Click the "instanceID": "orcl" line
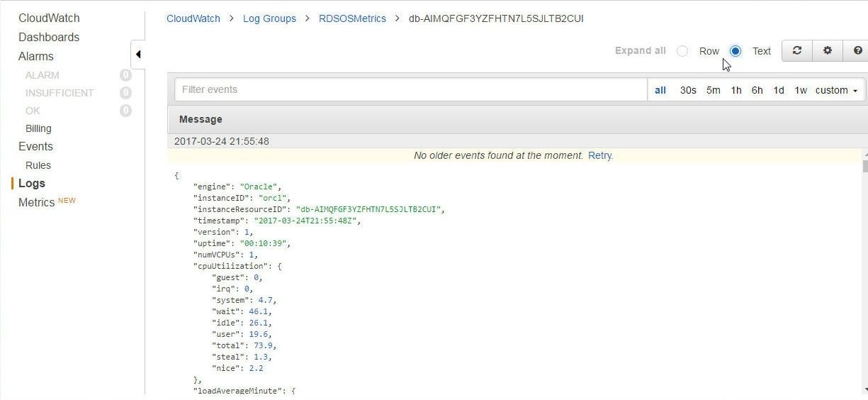Viewport: 868px width, 400px height. (x=242, y=198)
